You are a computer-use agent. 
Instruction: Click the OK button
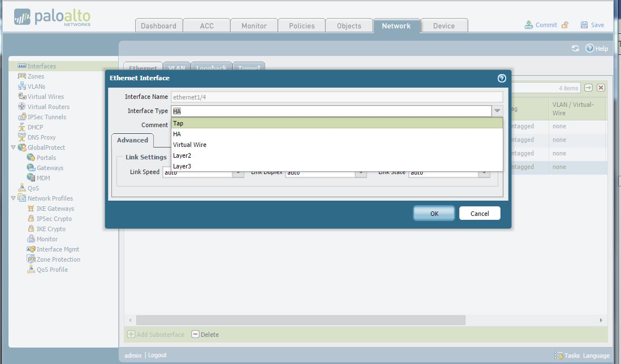[434, 213]
